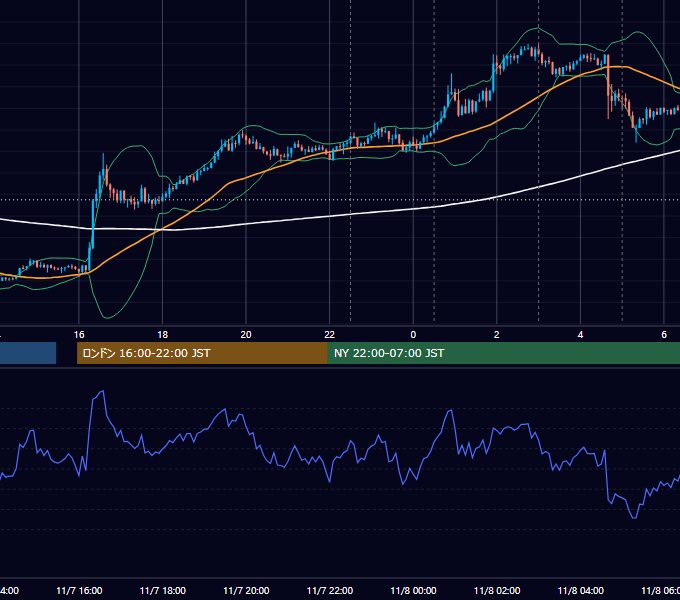Click the hour label 0 on upper axis

click(413, 334)
